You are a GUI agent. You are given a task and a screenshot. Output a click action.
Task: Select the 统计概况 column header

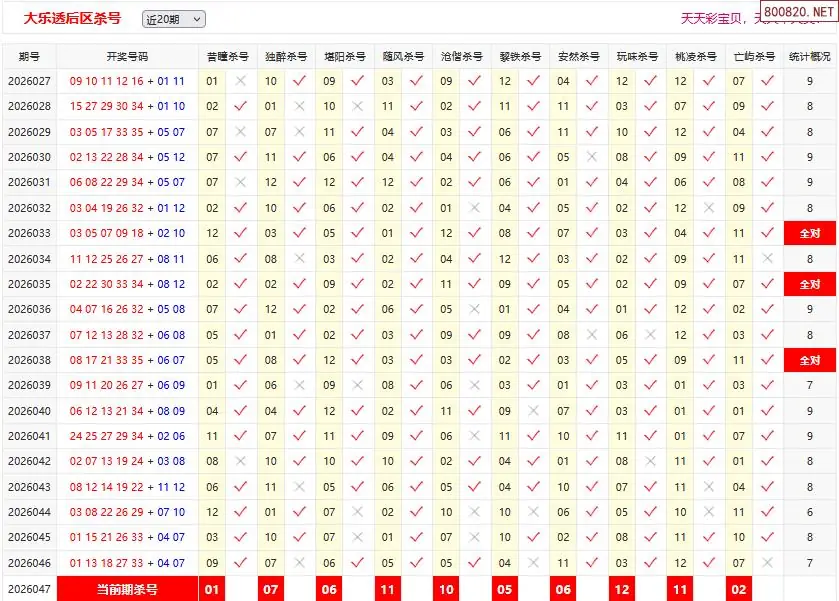[x=809, y=57]
